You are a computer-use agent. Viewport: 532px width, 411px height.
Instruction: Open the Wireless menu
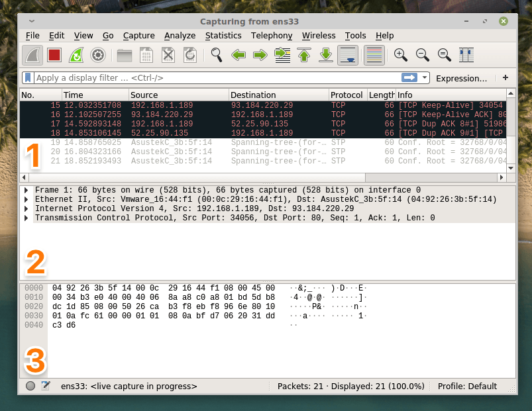pos(319,36)
